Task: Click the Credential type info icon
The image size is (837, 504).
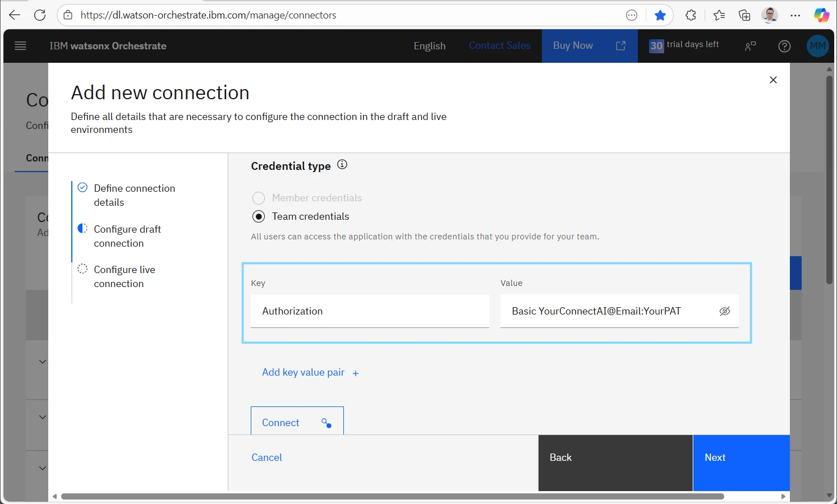Action: click(x=342, y=165)
